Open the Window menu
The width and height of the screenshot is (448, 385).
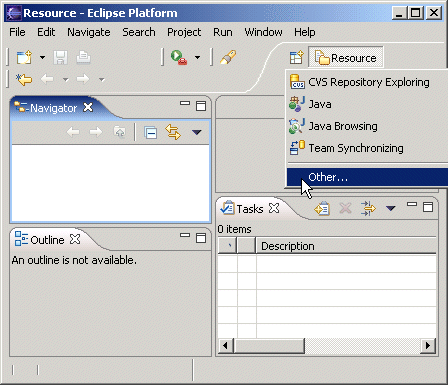pyautogui.click(x=263, y=32)
